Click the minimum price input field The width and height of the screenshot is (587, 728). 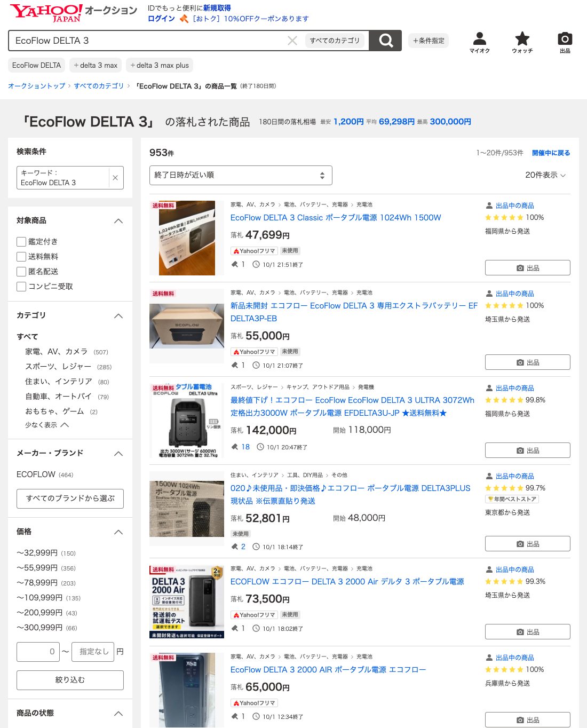point(38,652)
